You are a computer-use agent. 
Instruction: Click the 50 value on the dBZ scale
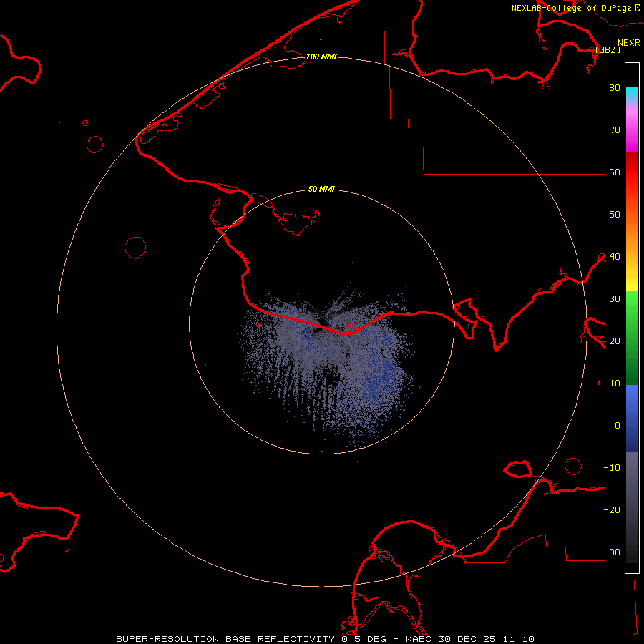coord(615,215)
